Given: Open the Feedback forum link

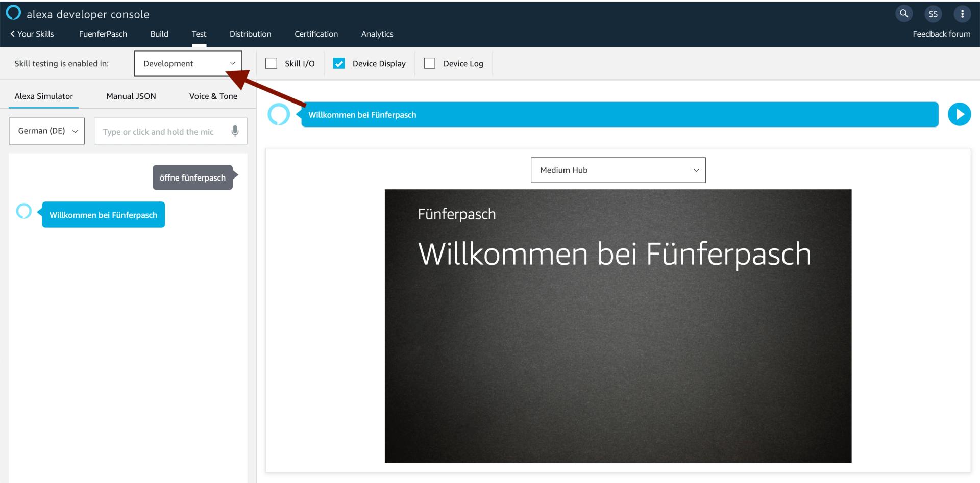Looking at the screenshot, I should [941, 34].
